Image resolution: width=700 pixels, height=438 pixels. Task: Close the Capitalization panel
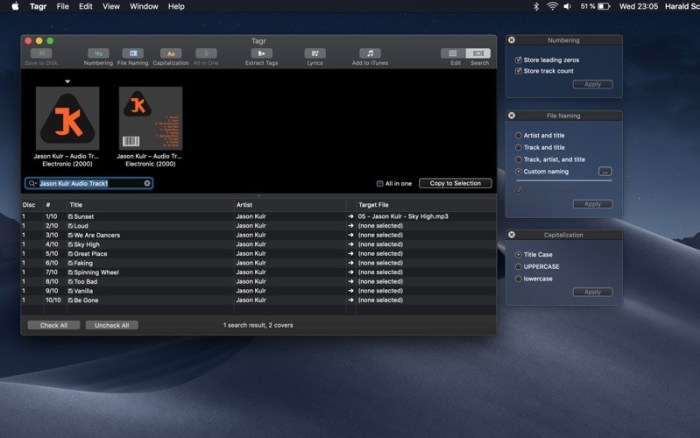pyautogui.click(x=512, y=235)
